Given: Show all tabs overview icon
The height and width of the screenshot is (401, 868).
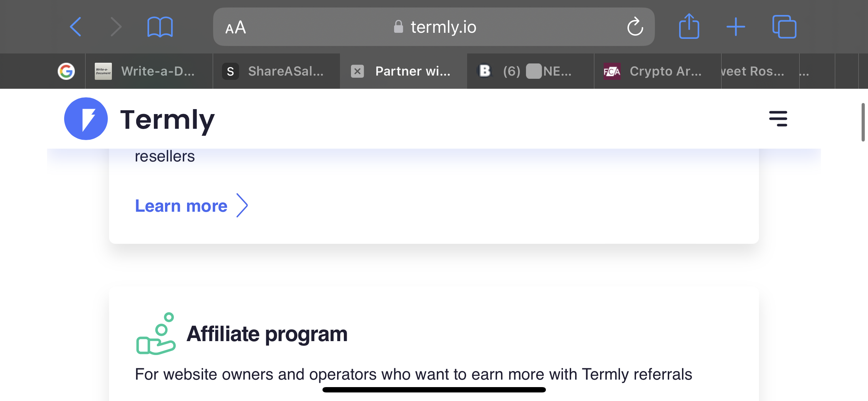Looking at the screenshot, I should click(x=784, y=27).
